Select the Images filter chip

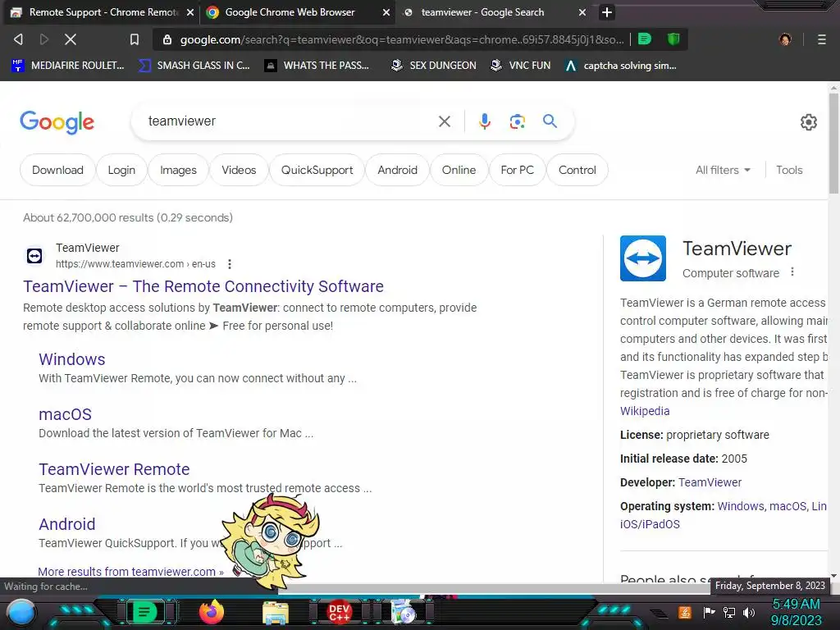(x=178, y=170)
